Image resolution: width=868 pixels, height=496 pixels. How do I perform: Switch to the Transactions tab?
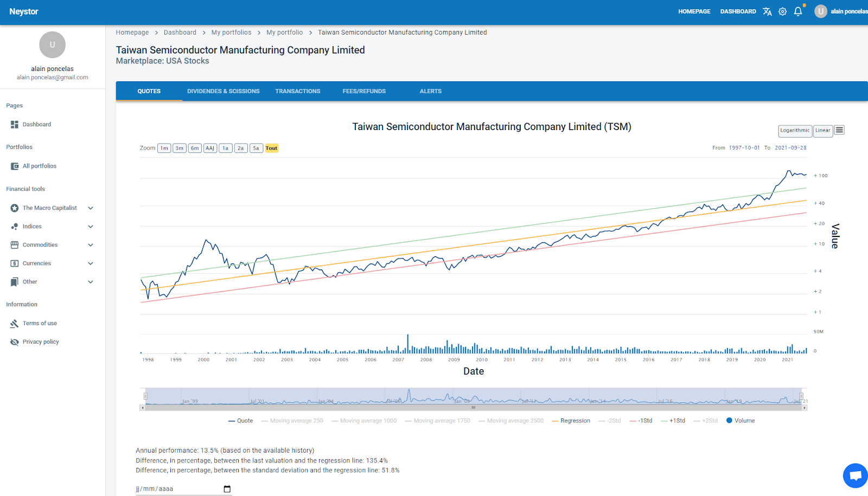pyautogui.click(x=298, y=91)
